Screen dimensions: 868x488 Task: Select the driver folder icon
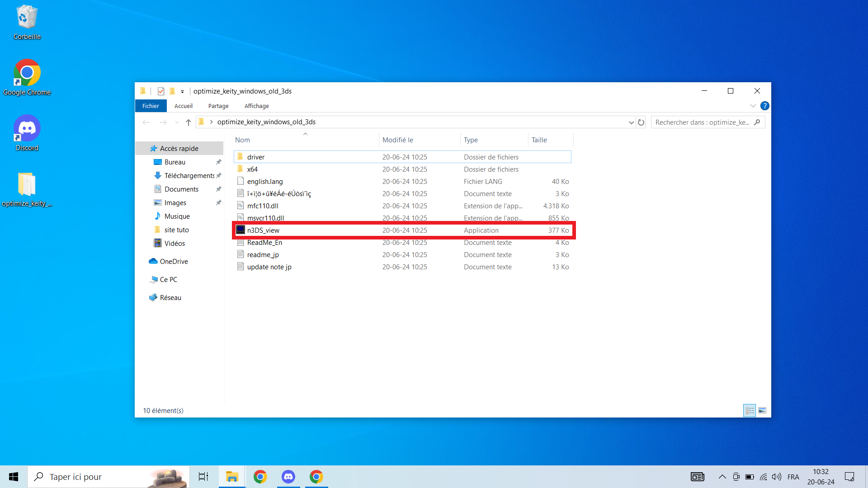pyautogui.click(x=241, y=157)
